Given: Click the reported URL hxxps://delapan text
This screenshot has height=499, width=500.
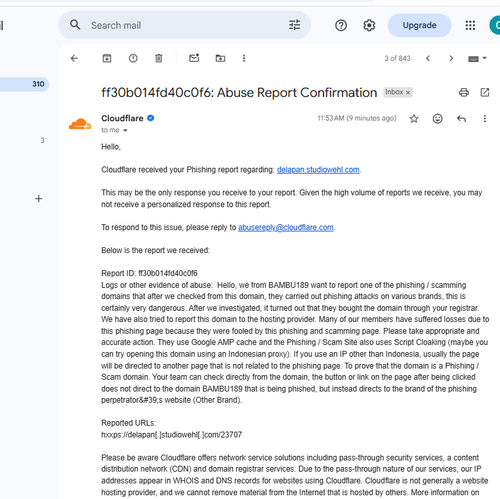Looking at the screenshot, I should pos(172,435).
